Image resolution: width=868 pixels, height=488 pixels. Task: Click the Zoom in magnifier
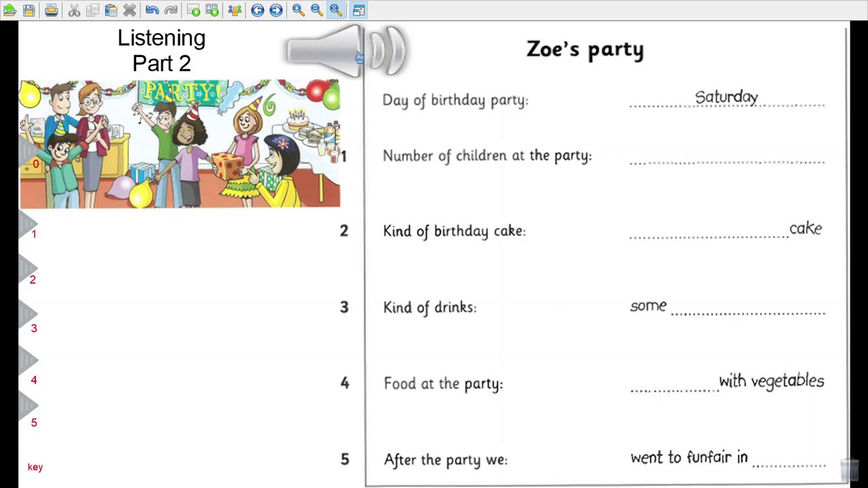click(298, 10)
